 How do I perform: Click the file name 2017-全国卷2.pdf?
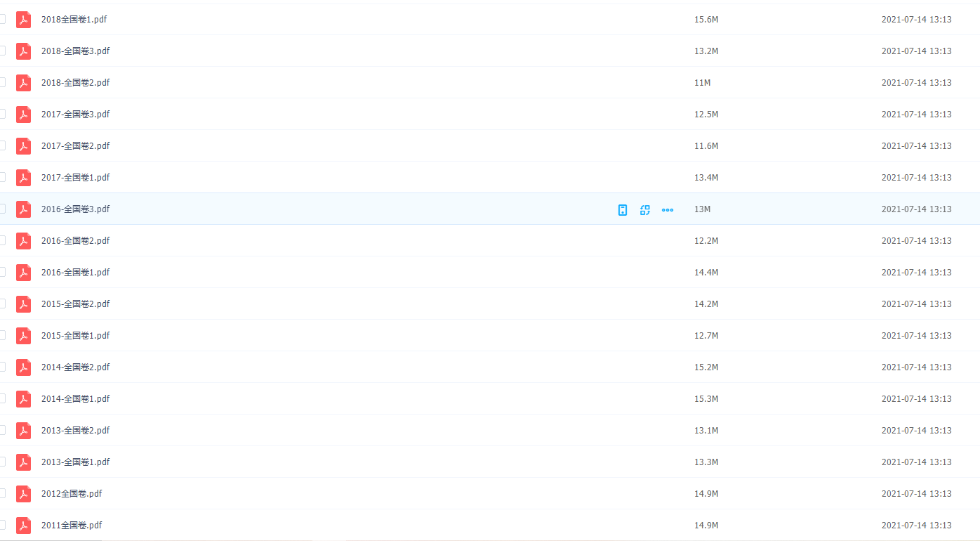coord(75,146)
